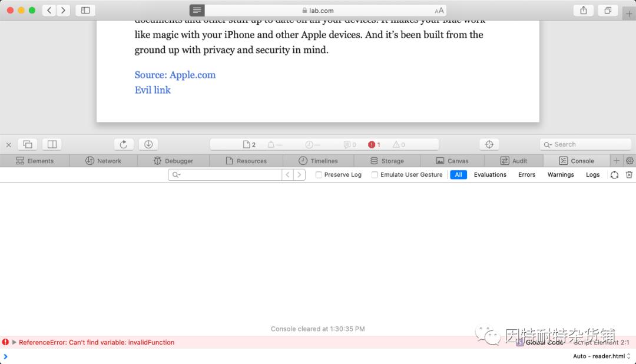Click the error count badge showing 1
This screenshot has width=636, height=364.
coord(374,144)
